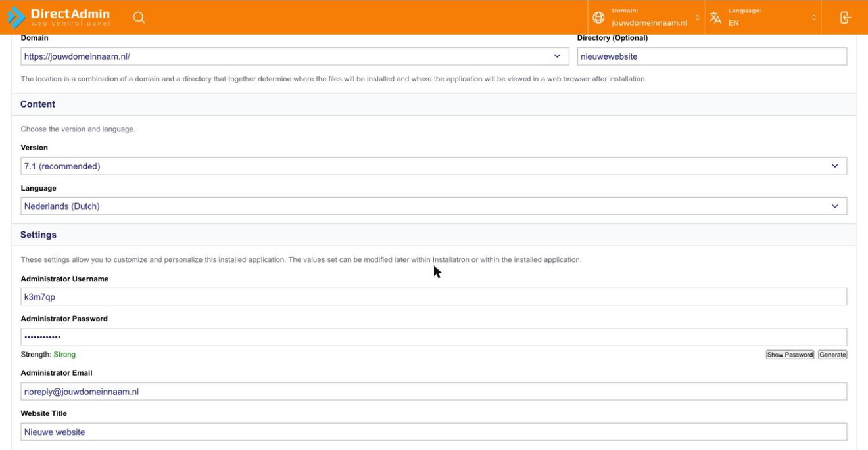Click the Directory (Optional) field
868x450 pixels.
pos(711,56)
